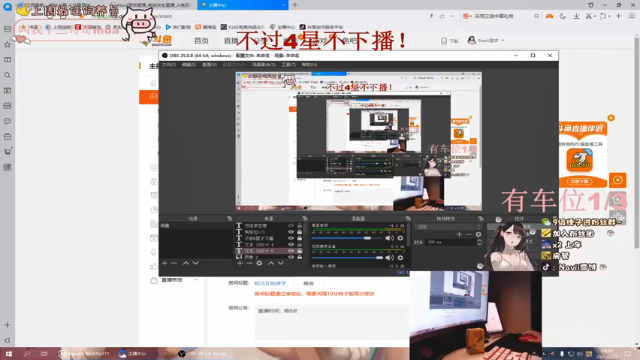640x360 pixels.
Task: Mute the second mixer channel speaker icon
Action: [x=389, y=258]
